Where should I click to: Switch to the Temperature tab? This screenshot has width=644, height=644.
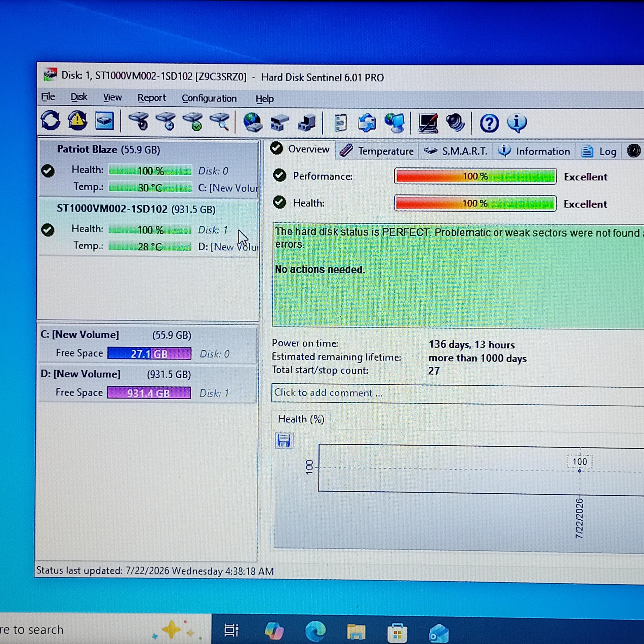[x=377, y=151]
